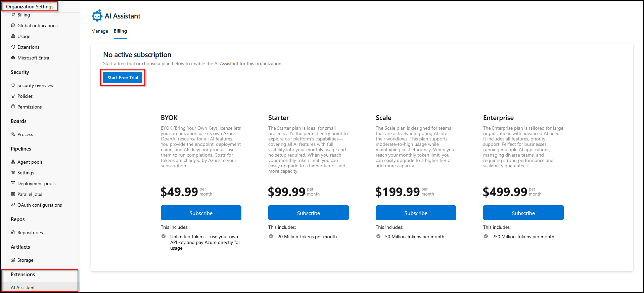Subscribe to the Enterprise plan
The image size is (644, 293).
coord(523,213)
